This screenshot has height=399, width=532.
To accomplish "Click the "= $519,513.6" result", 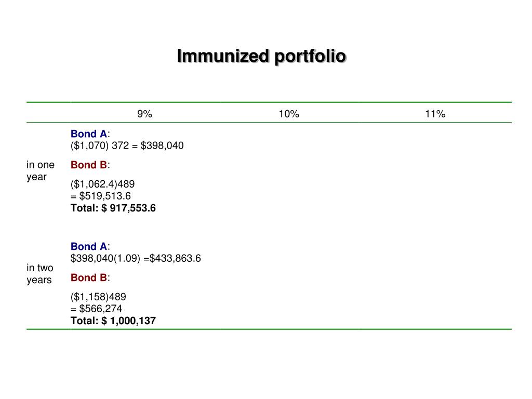I will pyautogui.click(x=101, y=196).
